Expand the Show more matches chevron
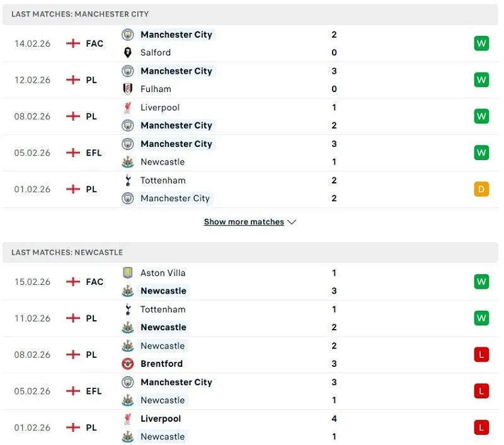The height and width of the screenshot is (445, 504). [291, 222]
